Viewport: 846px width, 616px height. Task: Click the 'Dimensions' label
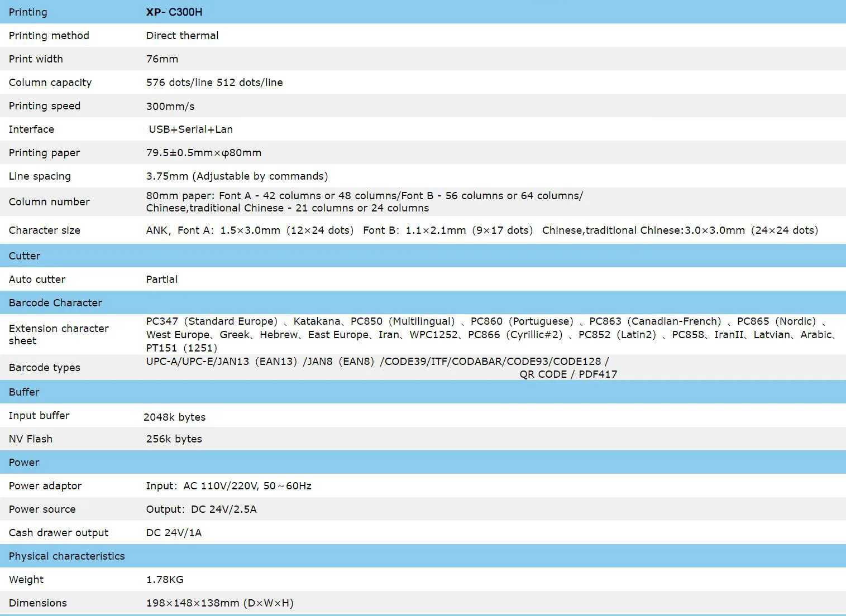pyautogui.click(x=38, y=603)
